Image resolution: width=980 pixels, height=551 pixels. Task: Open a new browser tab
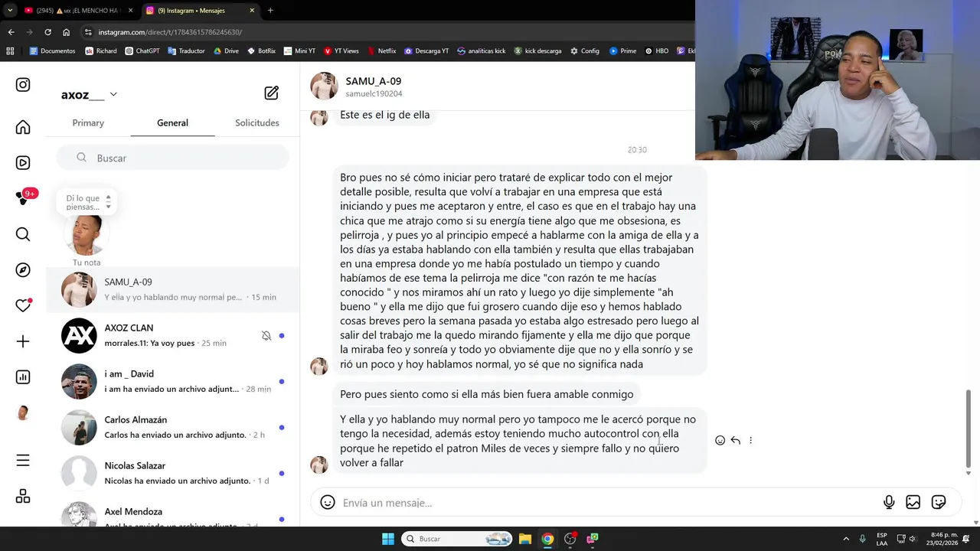[270, 11]
